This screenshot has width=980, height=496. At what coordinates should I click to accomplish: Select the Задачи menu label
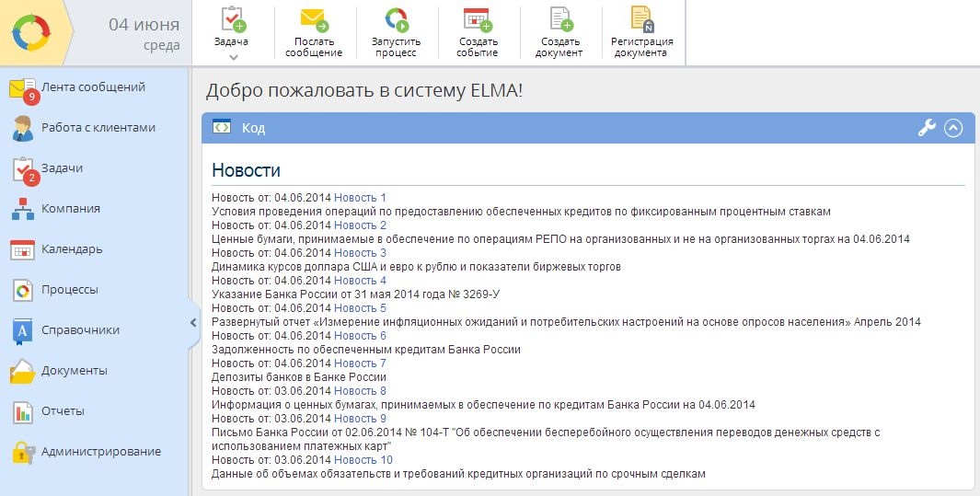[x=62, y=168]
